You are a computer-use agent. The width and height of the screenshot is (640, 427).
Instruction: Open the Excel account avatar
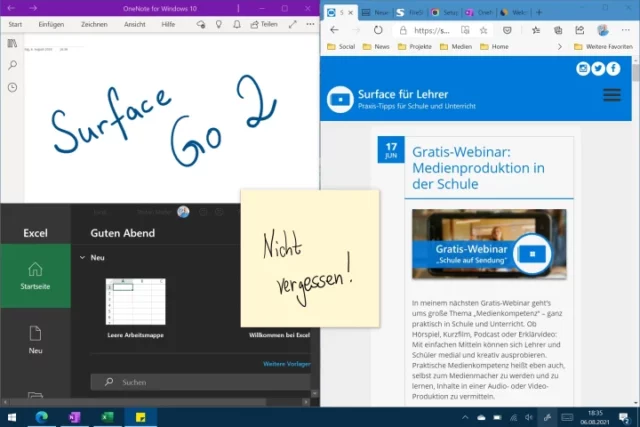point(183,211)
